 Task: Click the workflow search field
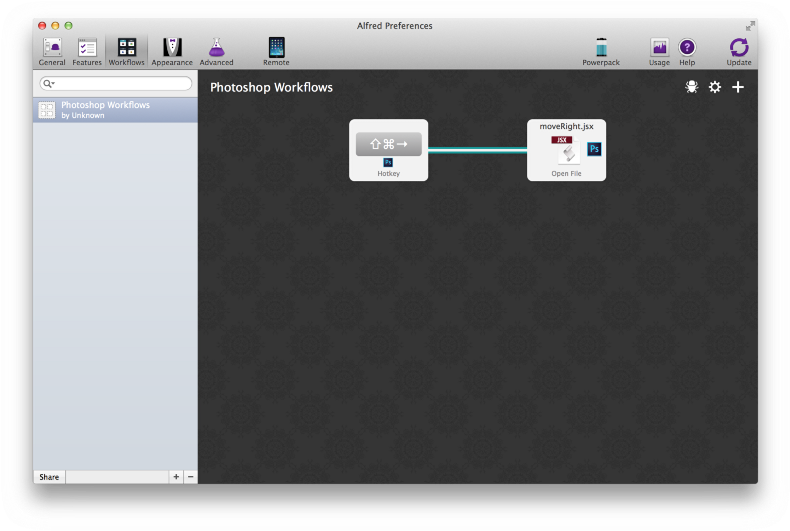[x=121, y=84]
